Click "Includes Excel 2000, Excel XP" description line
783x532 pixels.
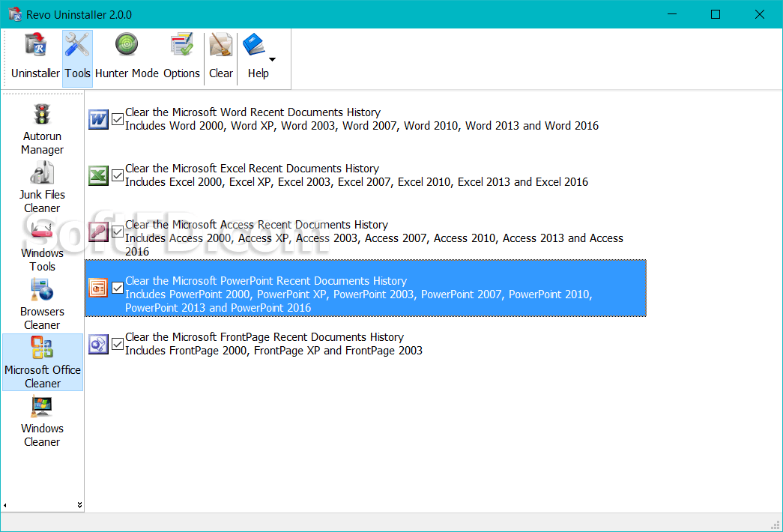click(x=357, y=182)
